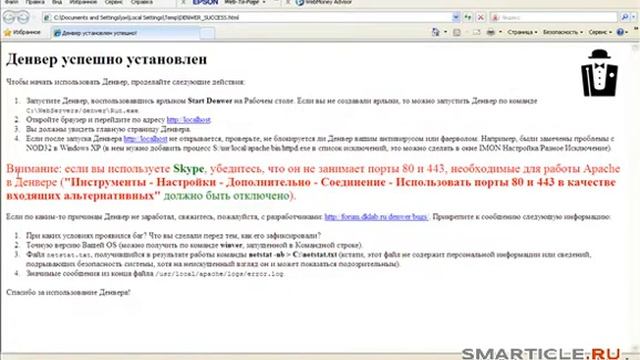Click the Refresh page icon
This screenshot has width=640, height=360.
click(x=468, y=18)
